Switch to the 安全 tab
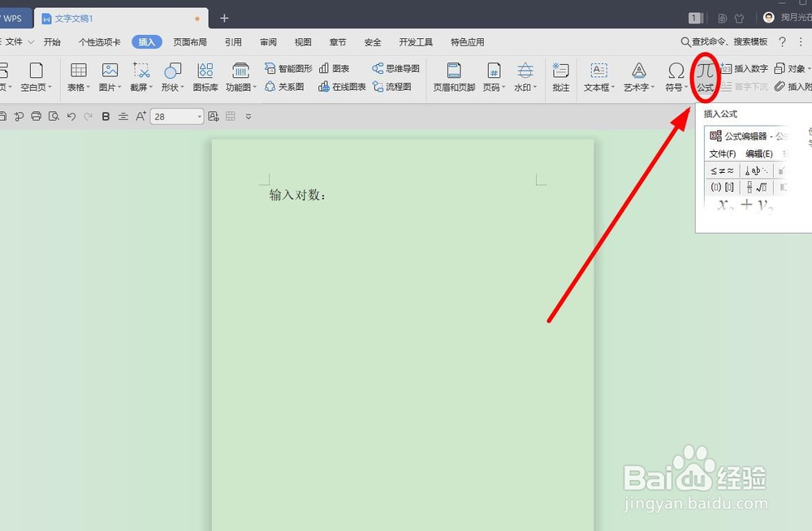 373,42
